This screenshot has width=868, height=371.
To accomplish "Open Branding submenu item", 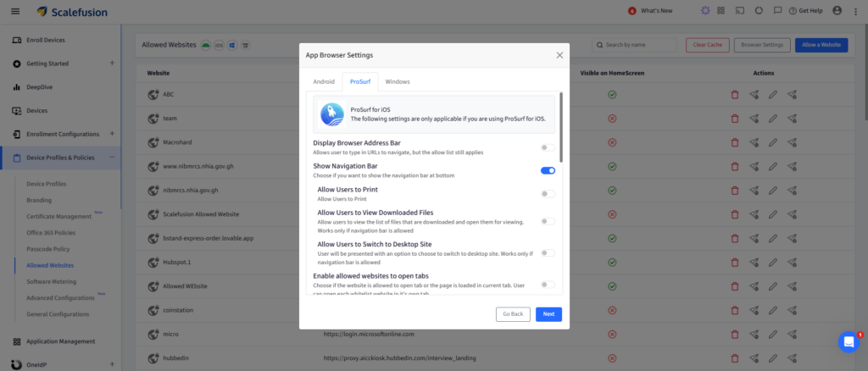I will click(39, 200).
